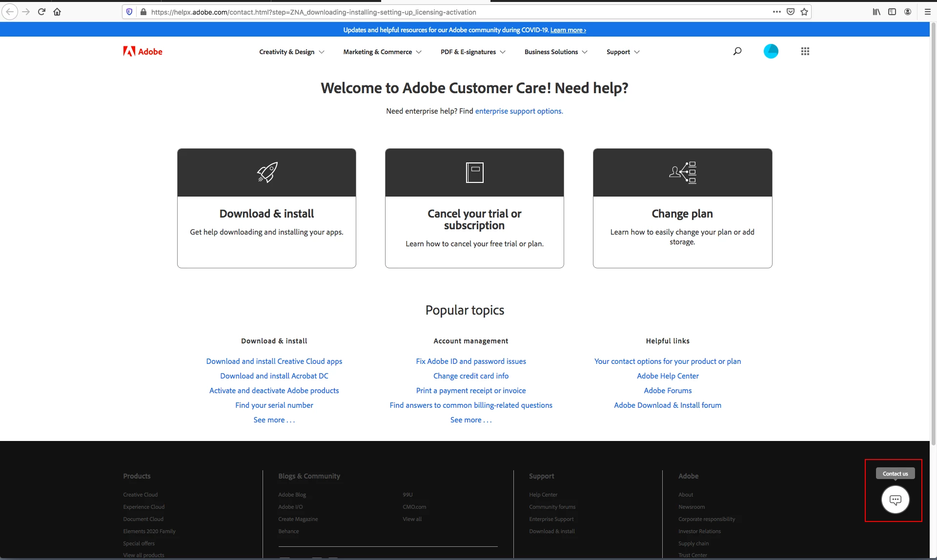Click the Adobe logo in header
The height and width of the screenshot is (560, 937).
143,52
